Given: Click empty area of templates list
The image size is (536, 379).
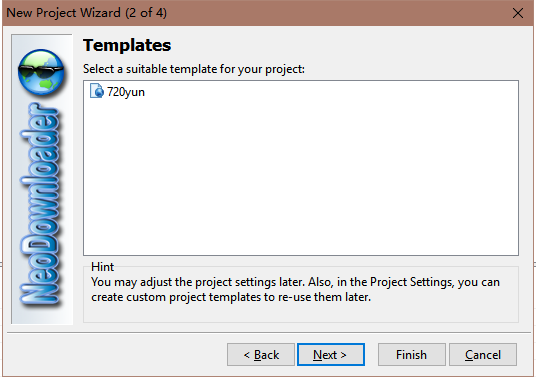Looking at the screenshot, I should [x=301, y=178].
